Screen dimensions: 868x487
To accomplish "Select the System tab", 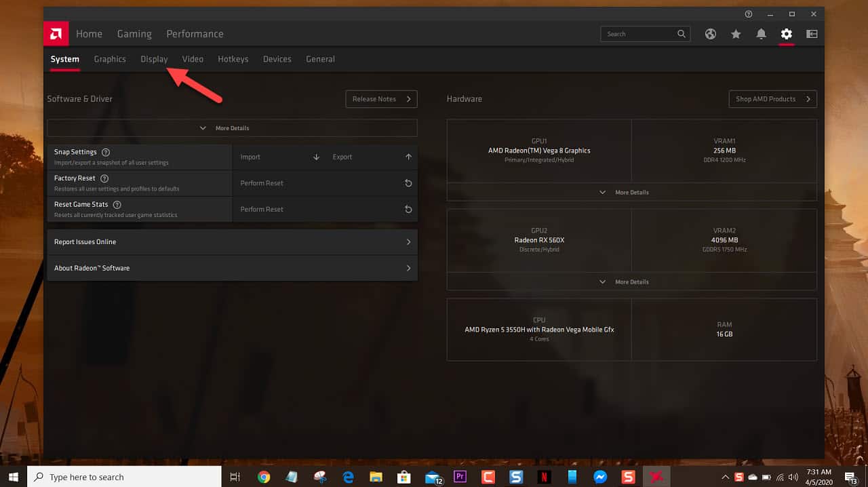I will coord(65,59).
